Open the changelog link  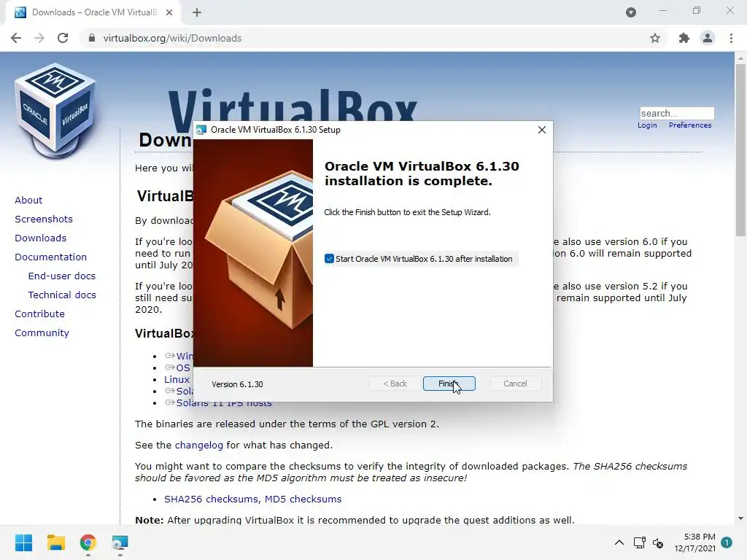tap(198, 446)
